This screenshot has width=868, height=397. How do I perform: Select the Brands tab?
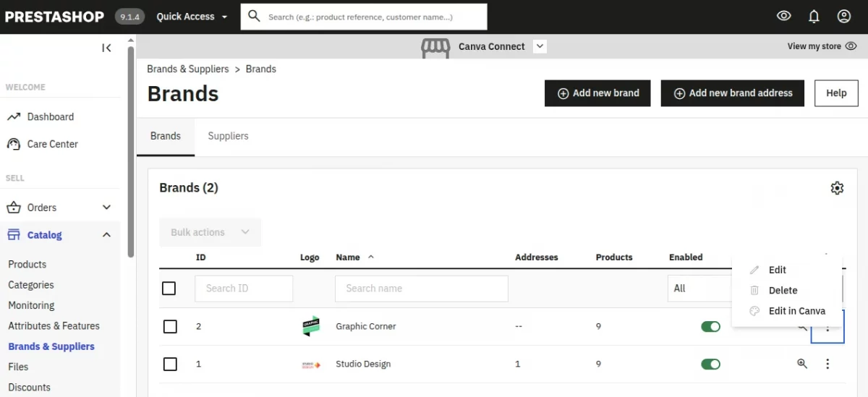166,136
